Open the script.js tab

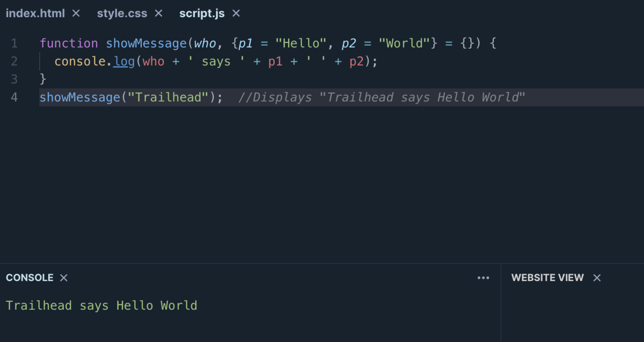click(x=202, y=13)
